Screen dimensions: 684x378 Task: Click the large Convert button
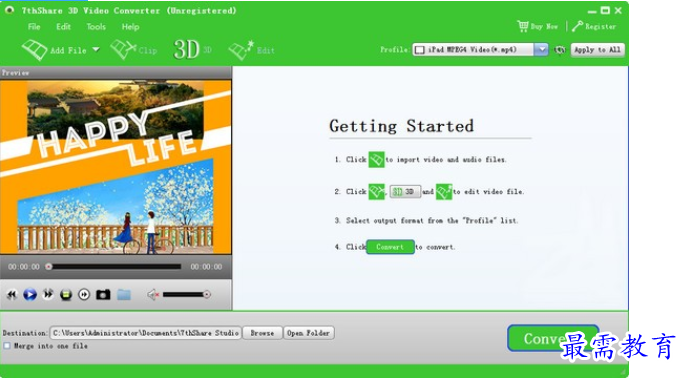point(553,338)
